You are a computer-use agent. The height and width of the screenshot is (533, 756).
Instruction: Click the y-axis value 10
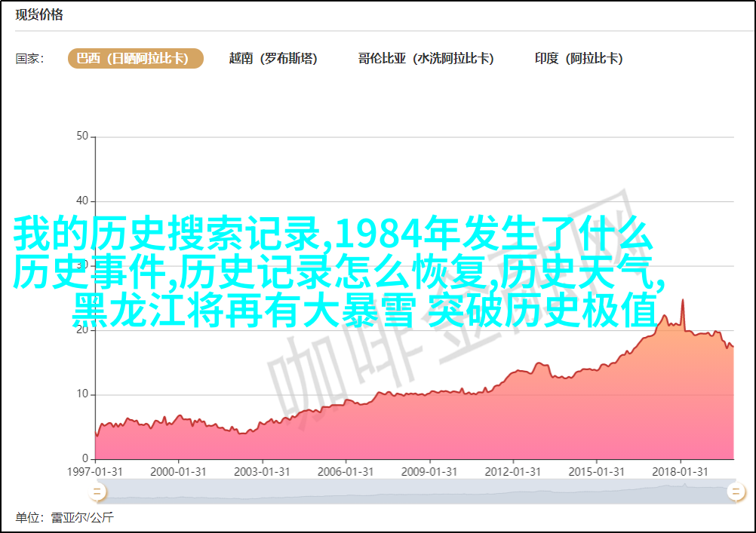[x=82, y=394]
